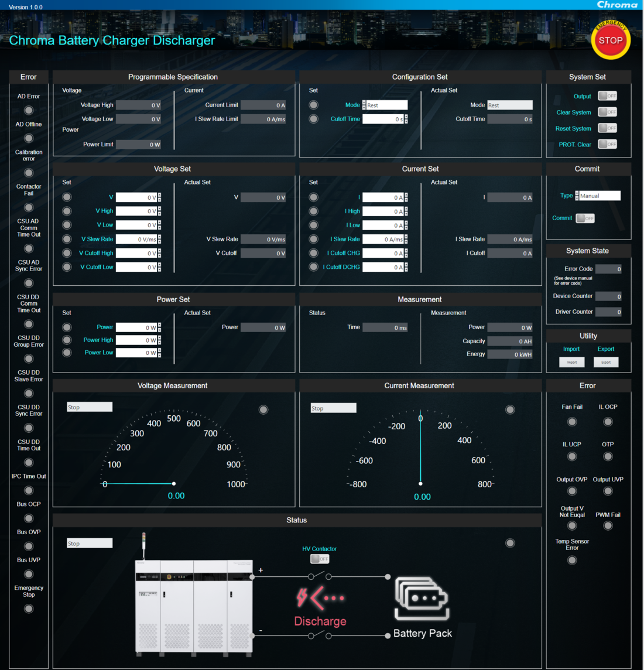The image size is (644, 670).
Task: Click the Voltage High limit field
Action: point(138,105)
